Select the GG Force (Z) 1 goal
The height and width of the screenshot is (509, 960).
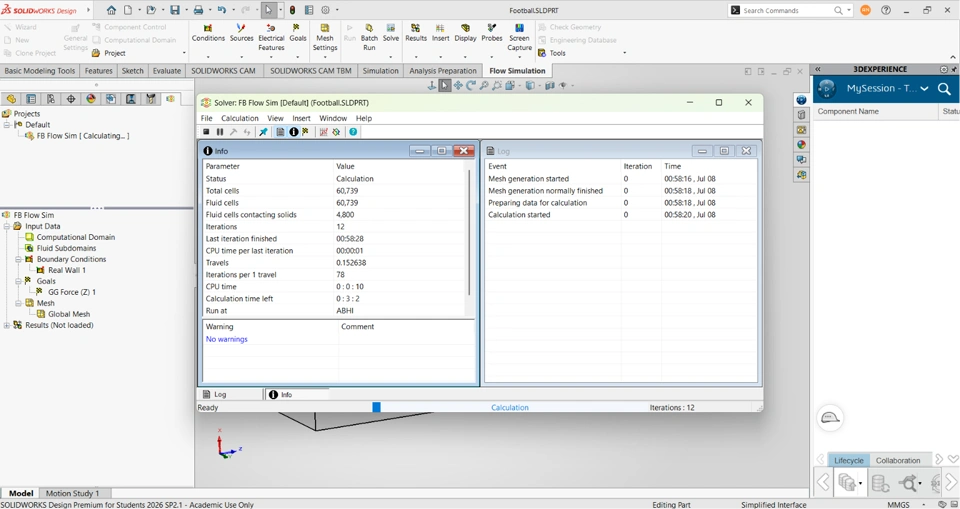(72, 292)
